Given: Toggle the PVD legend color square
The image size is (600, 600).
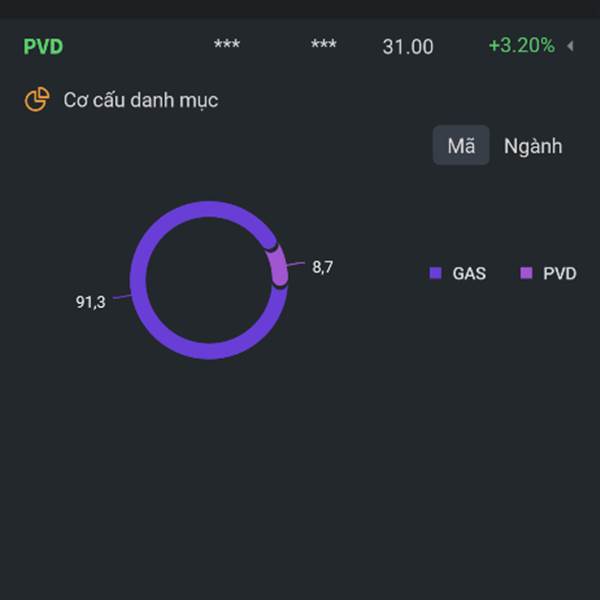Looking at the screenshot, I should pyautogui.click(x=526, y=273).
